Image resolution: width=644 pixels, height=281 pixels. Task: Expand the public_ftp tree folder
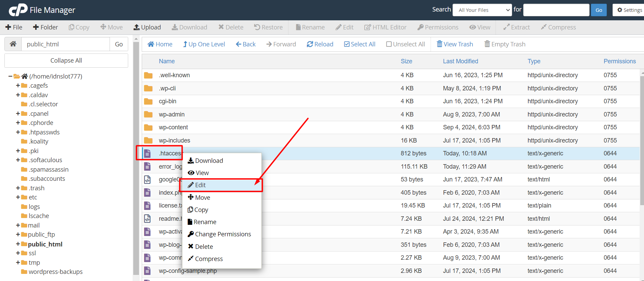pos(18,234)
